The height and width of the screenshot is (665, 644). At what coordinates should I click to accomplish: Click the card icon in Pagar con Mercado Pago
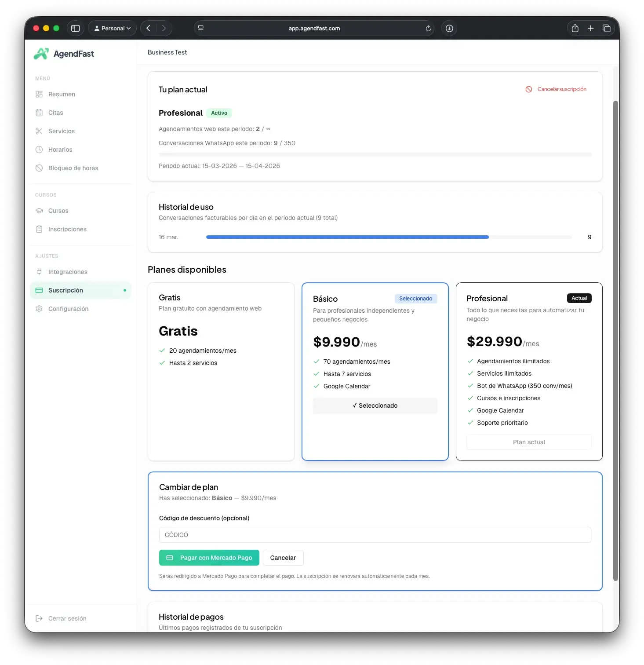click(170, 558)
